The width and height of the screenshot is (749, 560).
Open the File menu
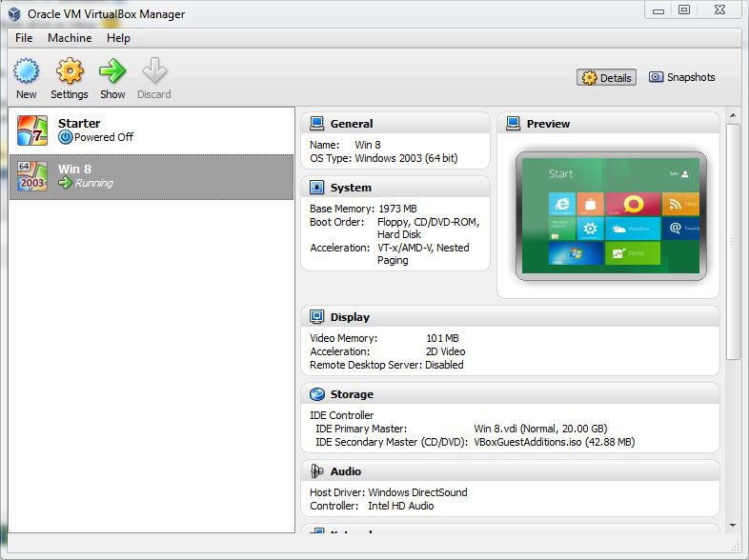point(24,38)
